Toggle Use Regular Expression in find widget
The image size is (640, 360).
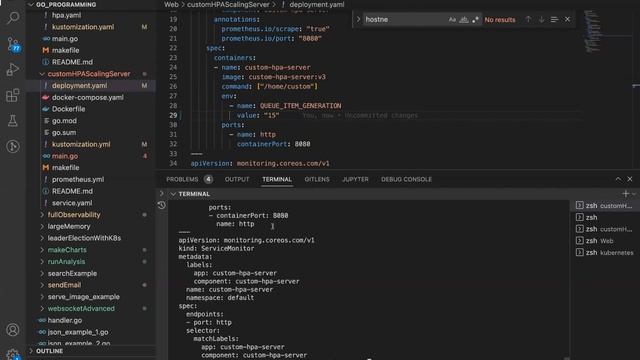tap(475, 20)
